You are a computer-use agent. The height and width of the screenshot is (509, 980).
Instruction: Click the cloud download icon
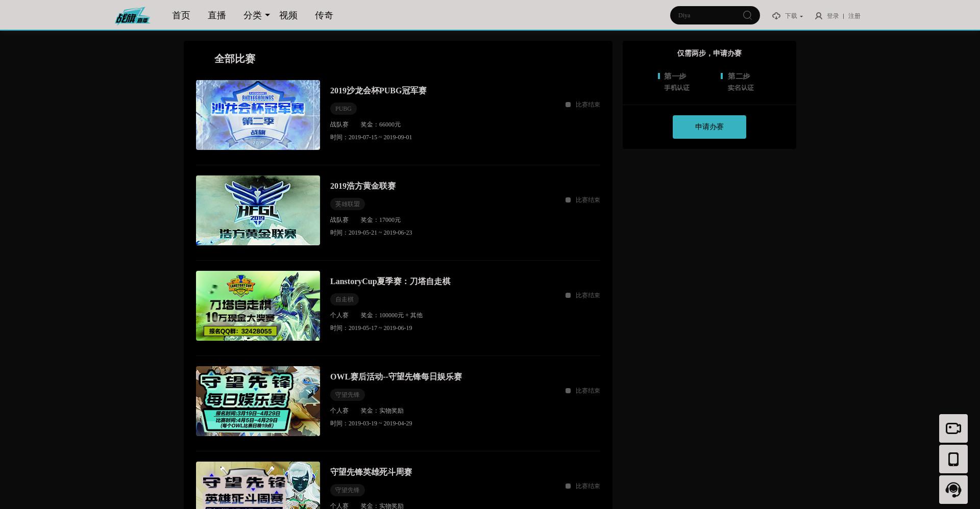point(776,16)
